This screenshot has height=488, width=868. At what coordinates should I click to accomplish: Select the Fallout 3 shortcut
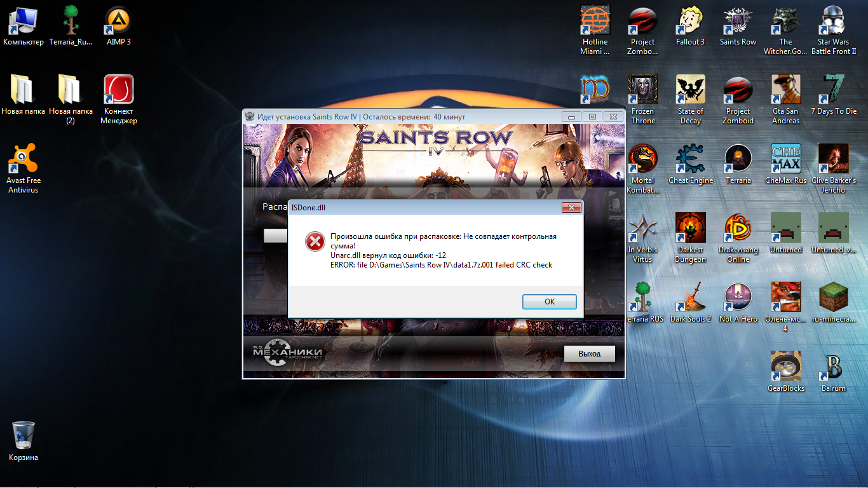[690, 27]
